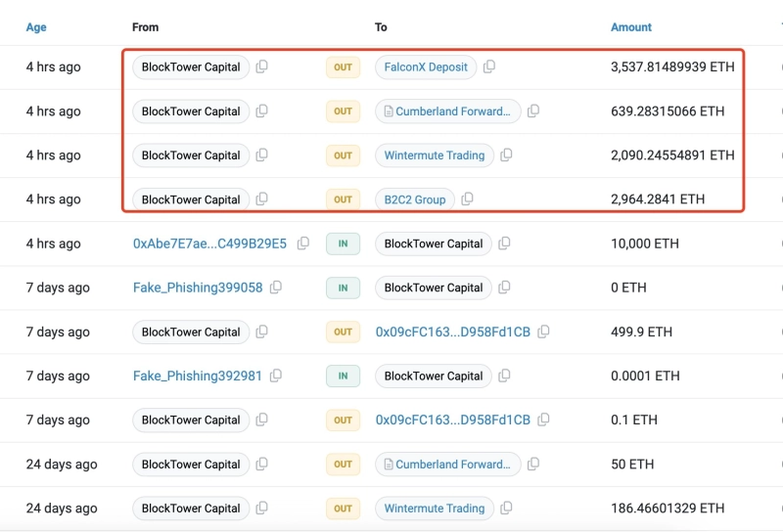Click the OUT badge in B2C2 Group row
This screenshot has width=783, height=532.
point(343,199)
